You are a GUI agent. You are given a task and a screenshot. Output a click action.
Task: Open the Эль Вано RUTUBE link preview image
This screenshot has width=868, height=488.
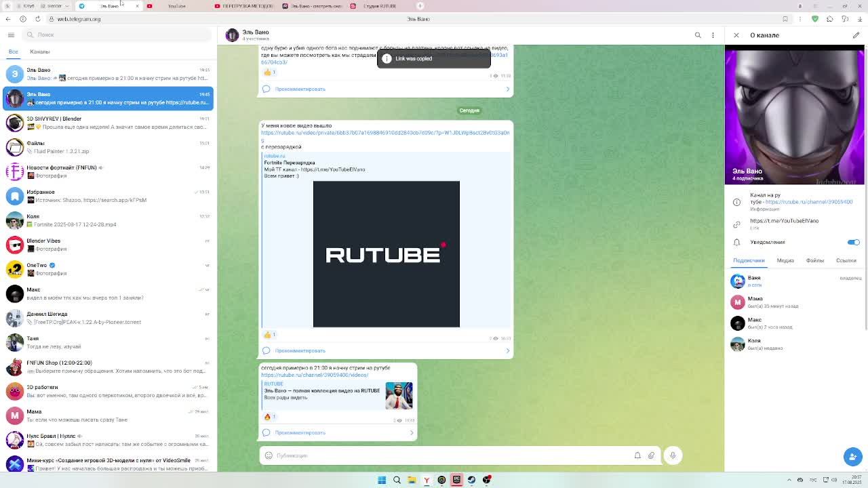tap(399, 396)
